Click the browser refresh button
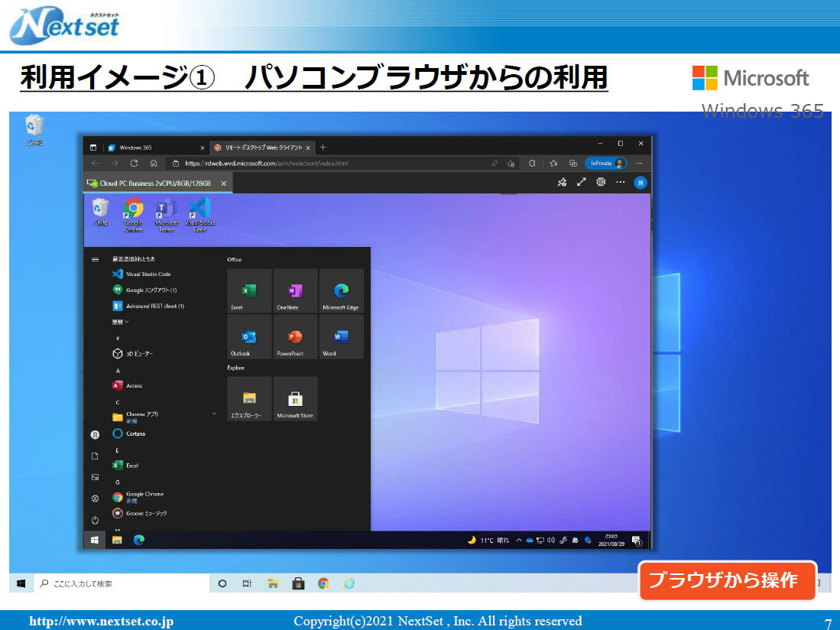840x630 pixels. pos(134,164)
